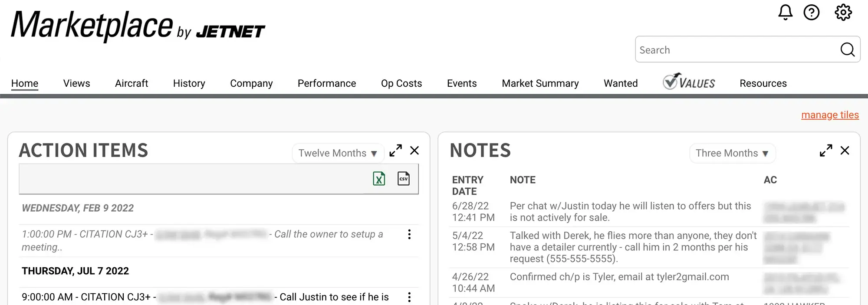The image size is (868, 305).
Task: Open the 6/28/22 note about Justin
Action: click(630, 212)
